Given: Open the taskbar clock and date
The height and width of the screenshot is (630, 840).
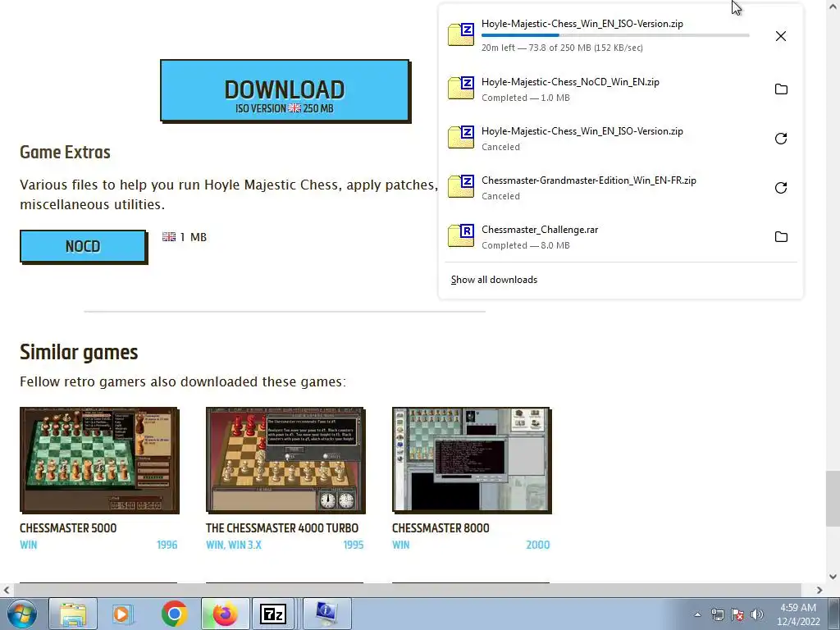Looking at the screenshot, I should 797,614.
